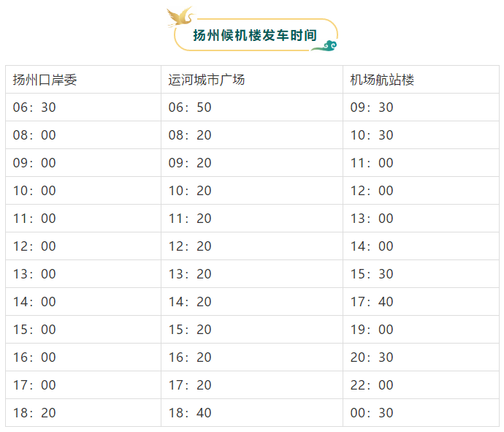Select the 18:20 cell
The width and height of the screenshot is (504, 432).
[83, 413]
